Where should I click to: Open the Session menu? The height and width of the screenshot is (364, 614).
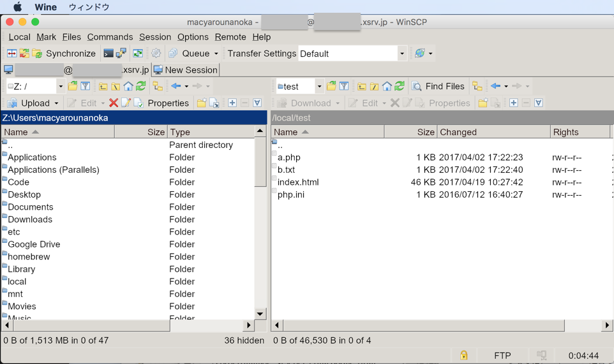(x=155, y=37)
